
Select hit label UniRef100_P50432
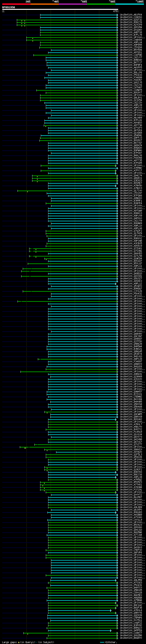tap(131, 294)
